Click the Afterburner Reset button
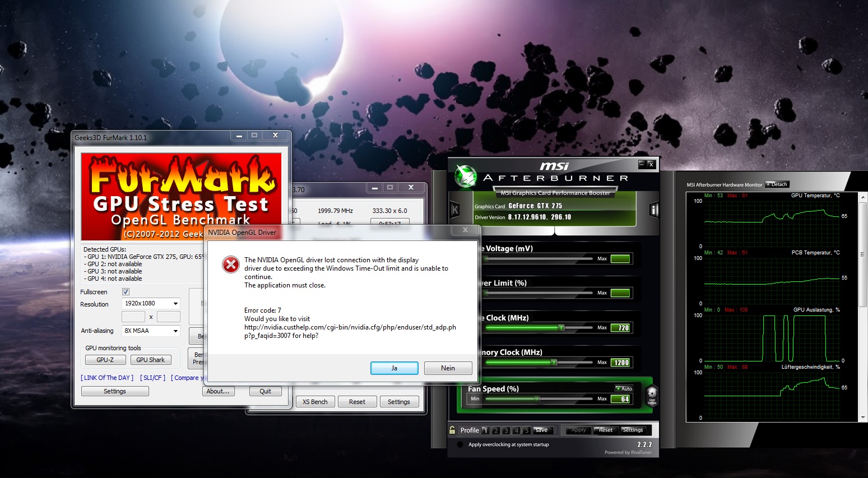Viewport: 868px width, 478px height. click(x=606, y=430)
